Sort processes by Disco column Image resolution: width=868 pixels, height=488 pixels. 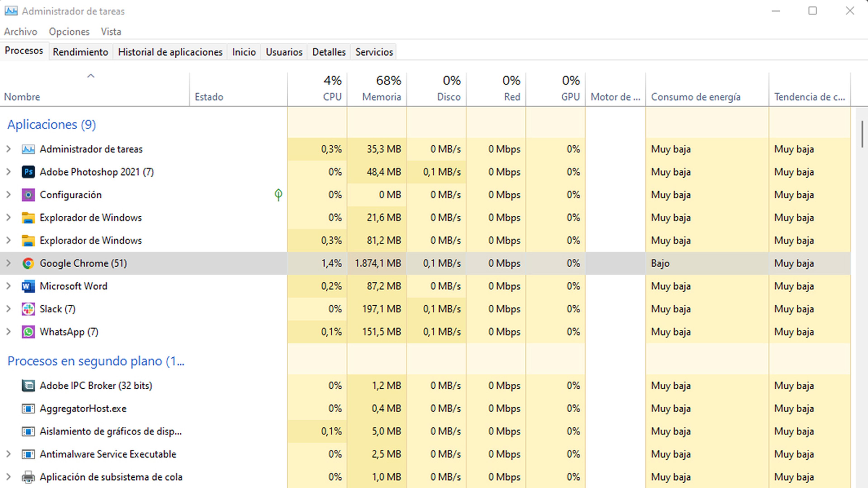coord(436,89)
